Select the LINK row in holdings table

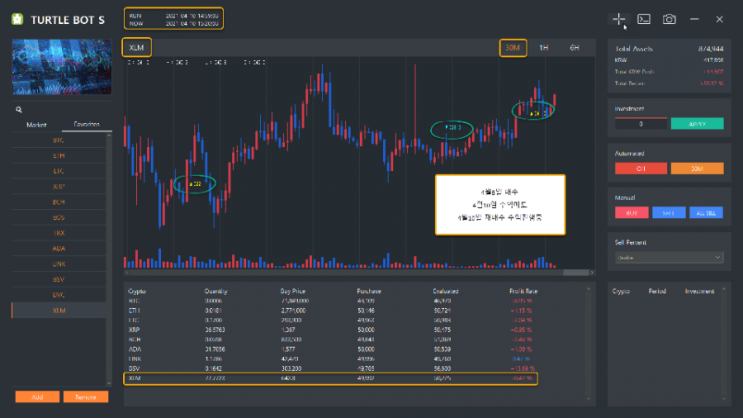coord(330,359)
